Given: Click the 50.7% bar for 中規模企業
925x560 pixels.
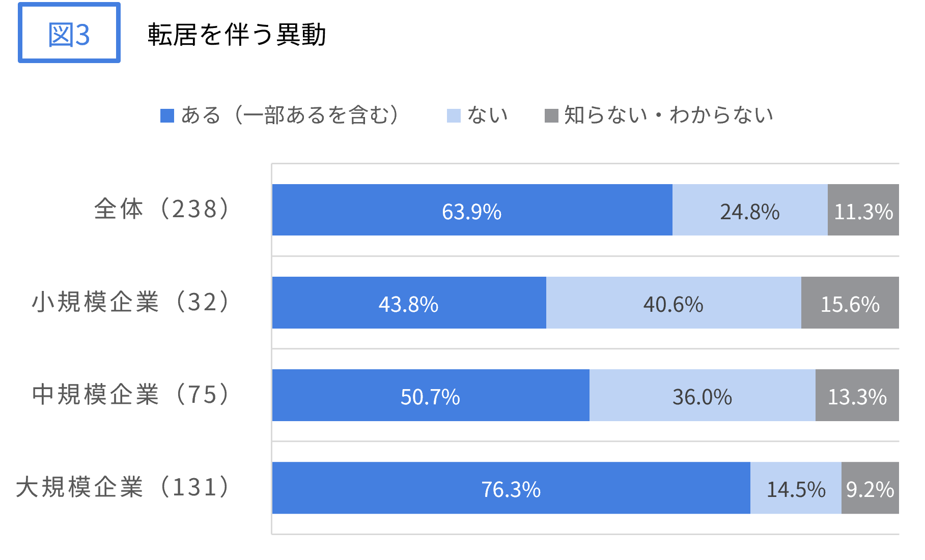Looking at the screenshot, I should 430,395.
